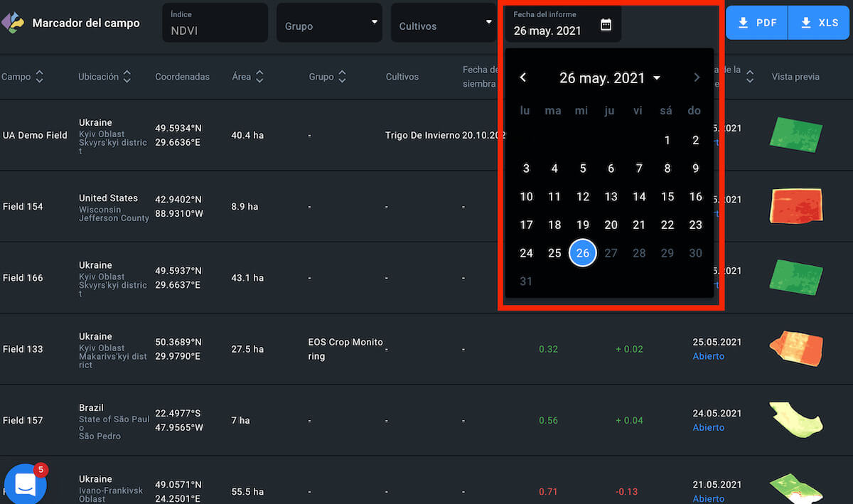Open the Grupo filter dropdown
The image size is (853, 504).
click(330, 23)
